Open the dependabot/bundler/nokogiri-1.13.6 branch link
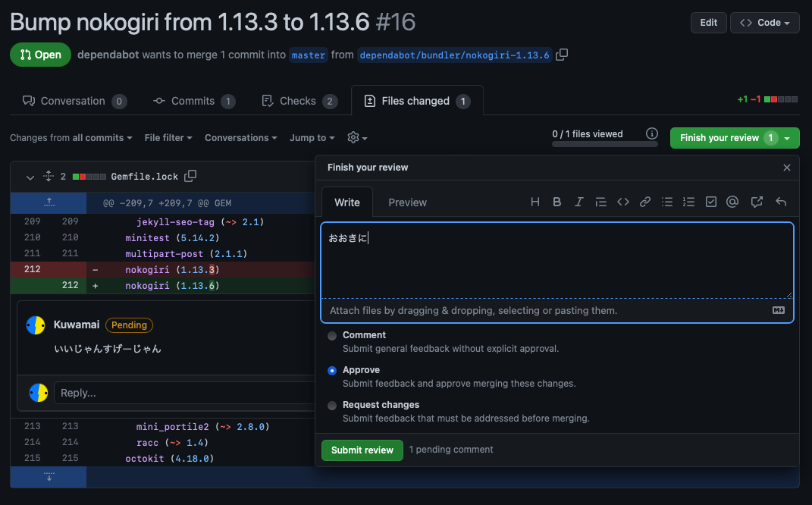Image resolution: width=812 pixels, height=505 pixels. 454,55
